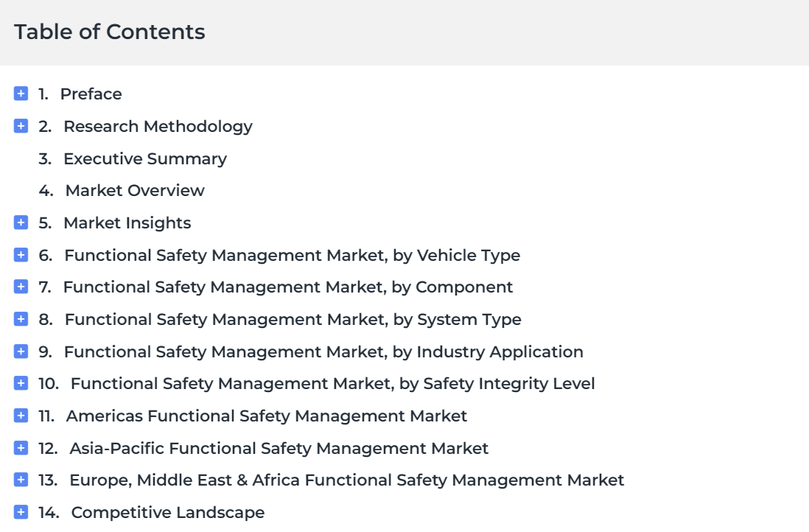This screenshot has height=532, width=809.
Task: Click the Competitive Landscape title
Action: point(168,512)
